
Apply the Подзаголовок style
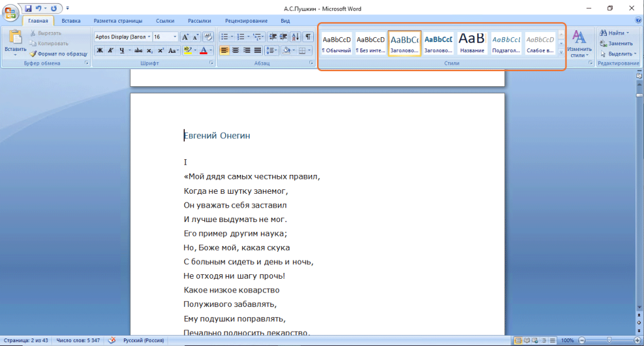click(x=506, y=43)
